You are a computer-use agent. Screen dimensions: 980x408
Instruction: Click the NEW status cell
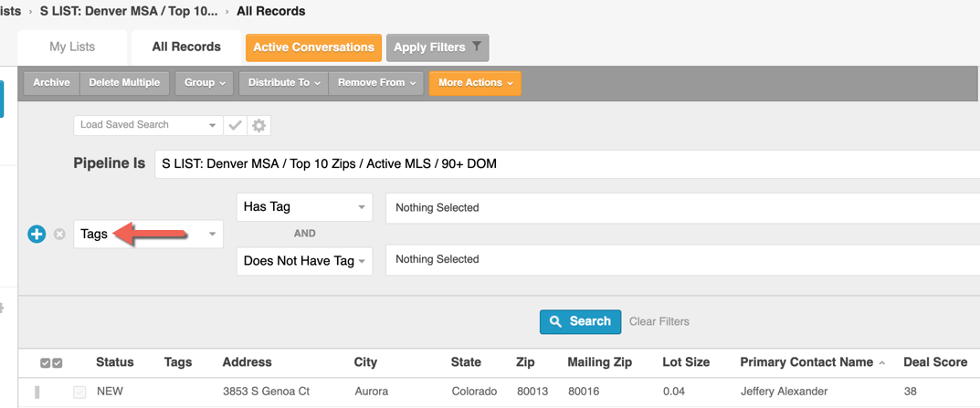click(110, 392)
